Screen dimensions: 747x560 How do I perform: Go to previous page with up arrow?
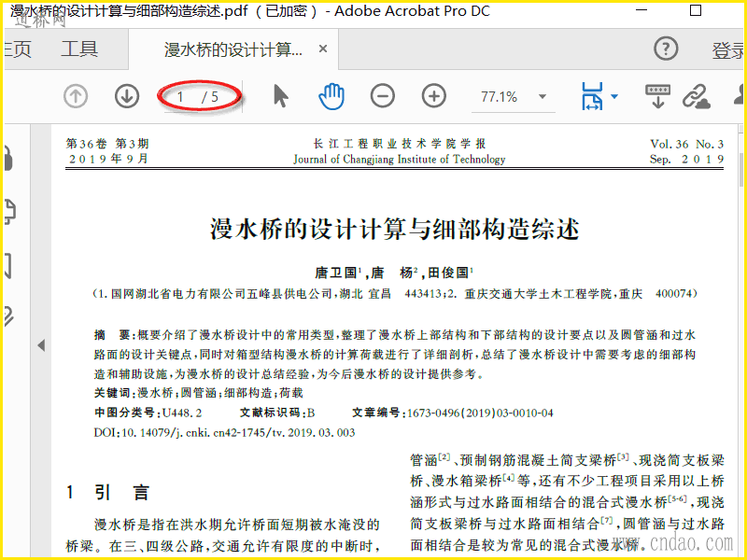76,97
